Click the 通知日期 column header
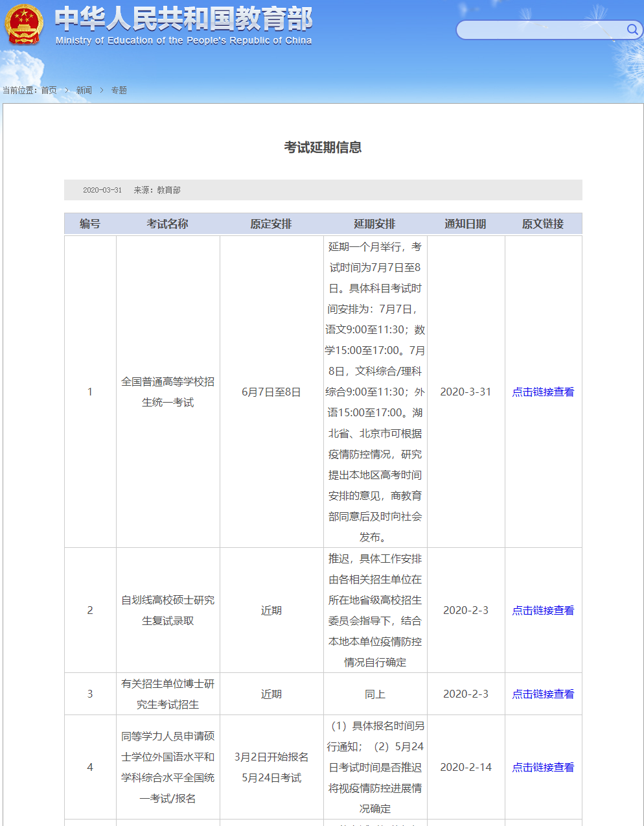Image resolution: width=644 pixels, height=826 pixels. point(465,224)
